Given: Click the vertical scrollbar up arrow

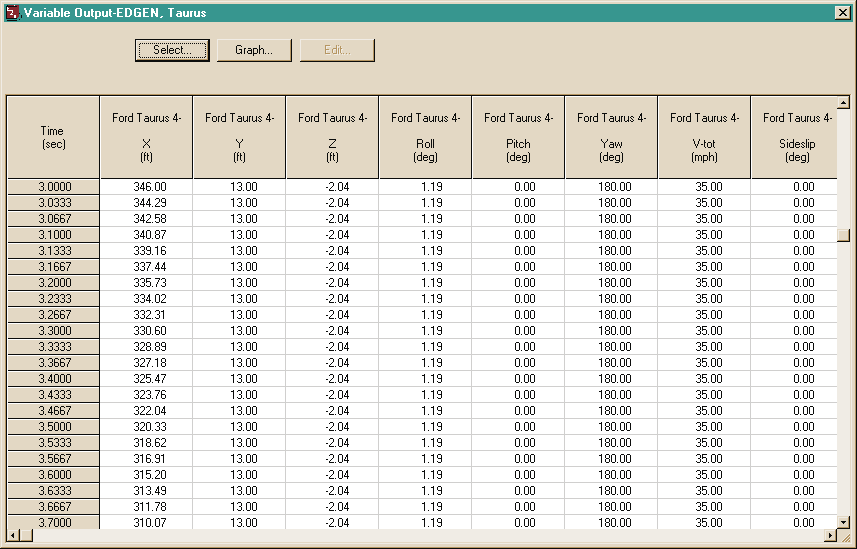Looking at the screenshot, I should [x=843, y=102].
